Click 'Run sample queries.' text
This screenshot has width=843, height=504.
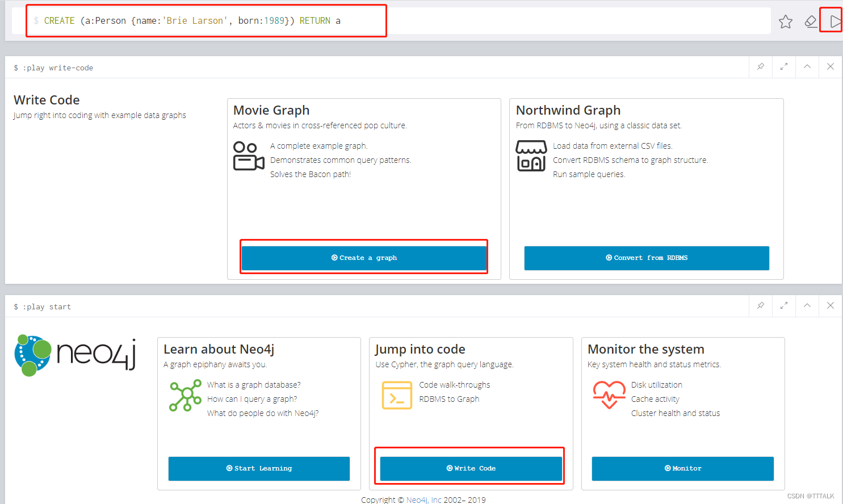point(589,174)
